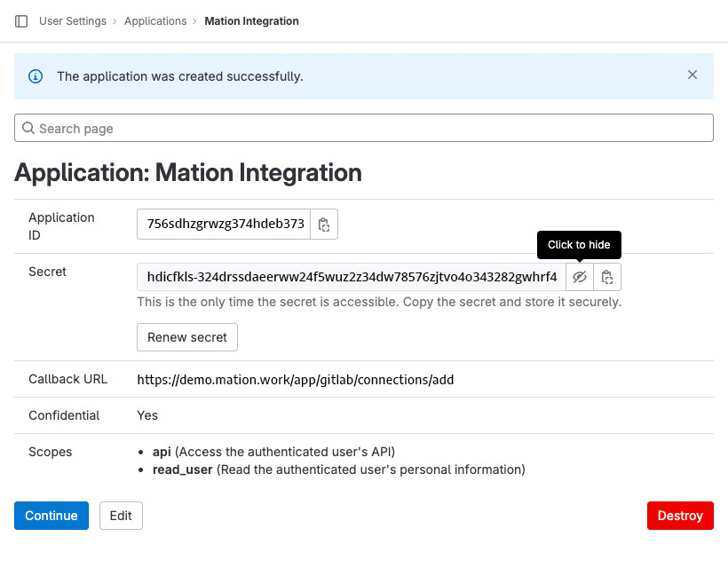Open User Settings breadcrumb
728x568 pixels.
73,21
